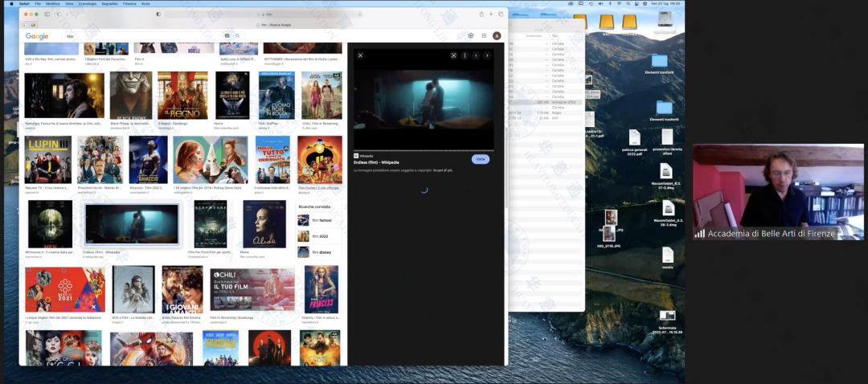Open the Segnalibri menu

click(x=110, y=3)
